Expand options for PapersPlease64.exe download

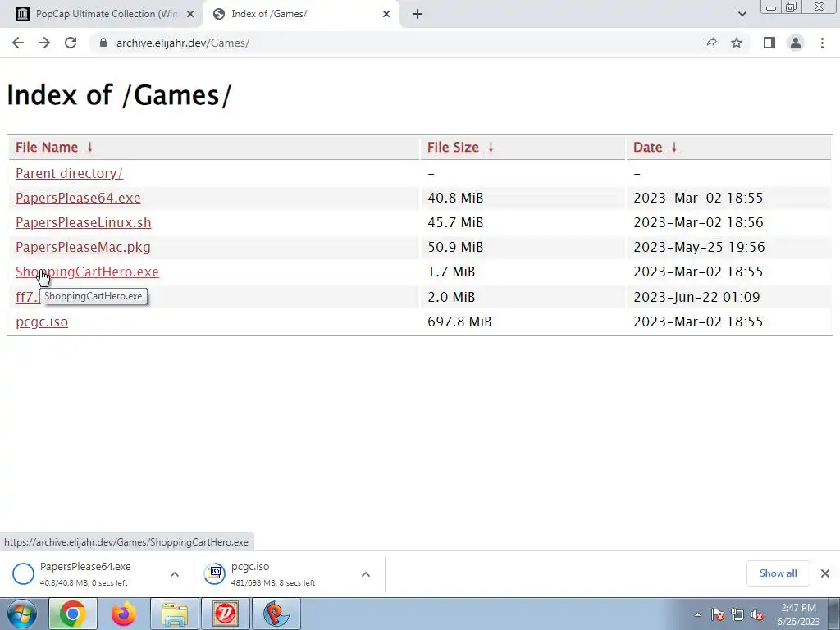point(175,574)
